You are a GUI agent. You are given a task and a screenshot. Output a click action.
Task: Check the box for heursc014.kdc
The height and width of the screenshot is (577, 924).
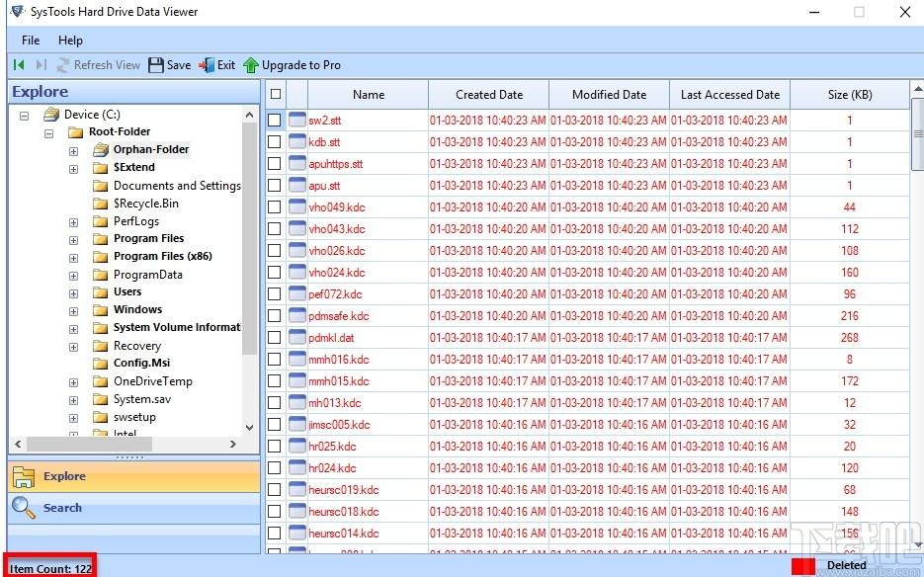[274, 533]
